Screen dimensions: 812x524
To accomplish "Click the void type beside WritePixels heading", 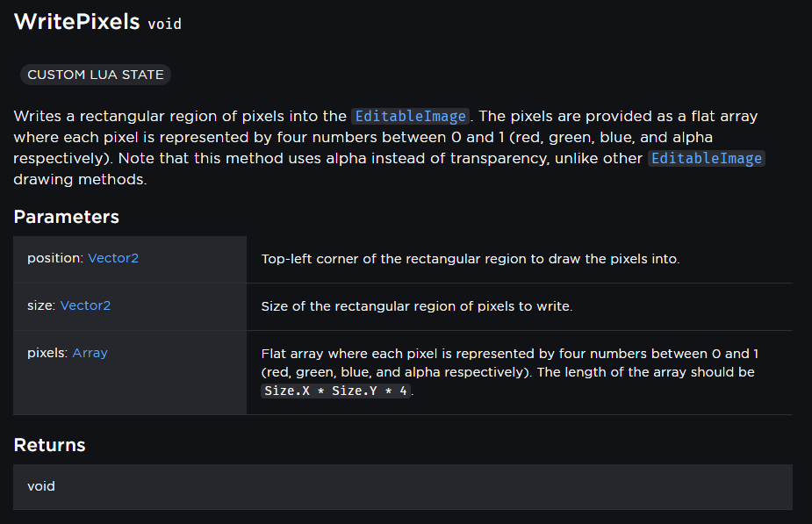I will coord(164,24).
